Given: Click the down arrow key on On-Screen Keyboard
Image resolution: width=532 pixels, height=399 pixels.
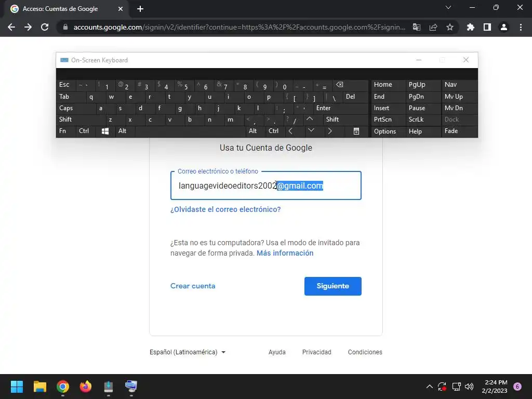Looking at the screenshot, I should tap(311, 130).
